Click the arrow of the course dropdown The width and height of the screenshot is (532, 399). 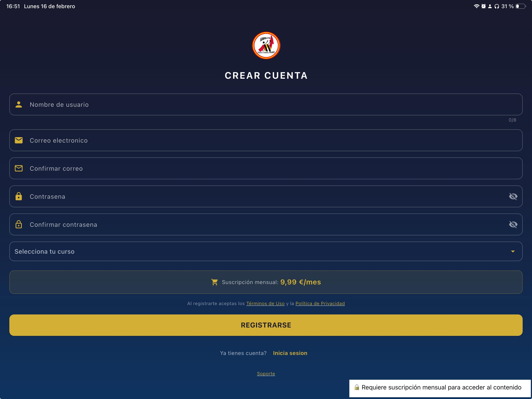(x=513, y=252)
